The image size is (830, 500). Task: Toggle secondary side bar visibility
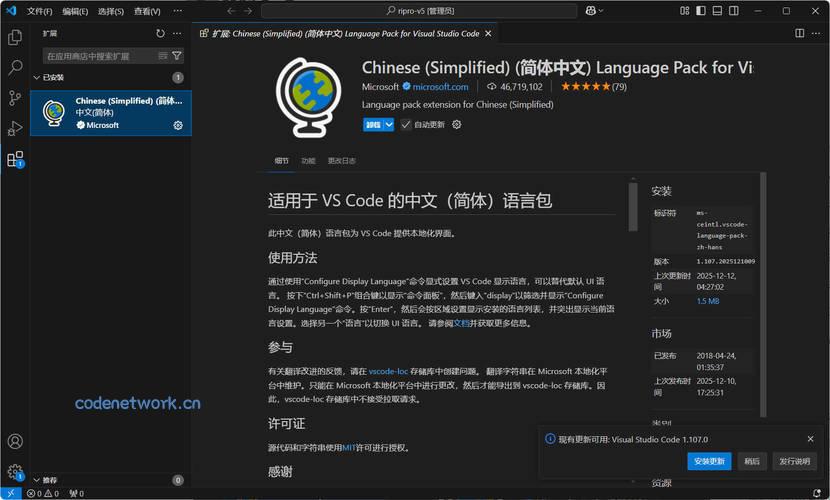pyautogui.click(x=734, y=11)
